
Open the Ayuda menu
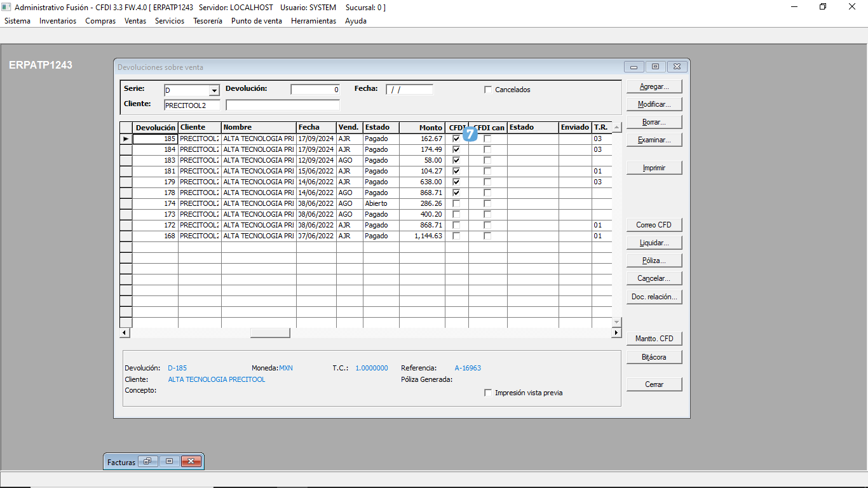coord(356,21)
